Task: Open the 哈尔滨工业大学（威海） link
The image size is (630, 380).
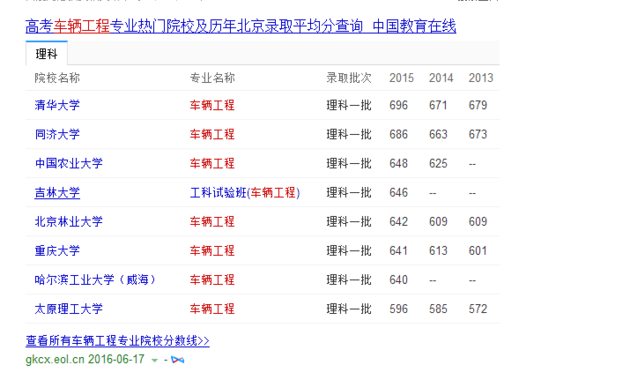Action: point(95,280)
